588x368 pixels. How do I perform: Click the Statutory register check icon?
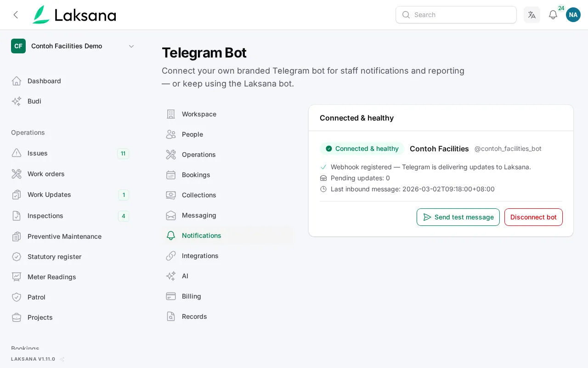17,257
